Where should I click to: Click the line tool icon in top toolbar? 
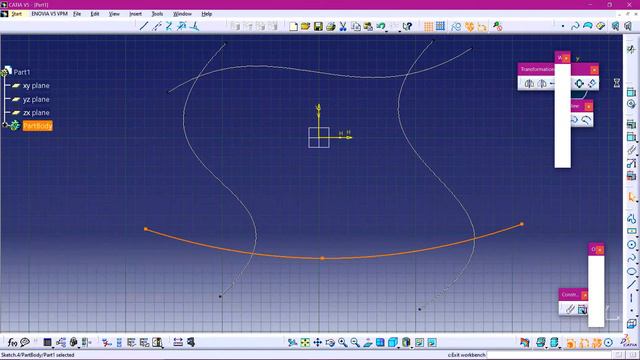coord(144,27)
